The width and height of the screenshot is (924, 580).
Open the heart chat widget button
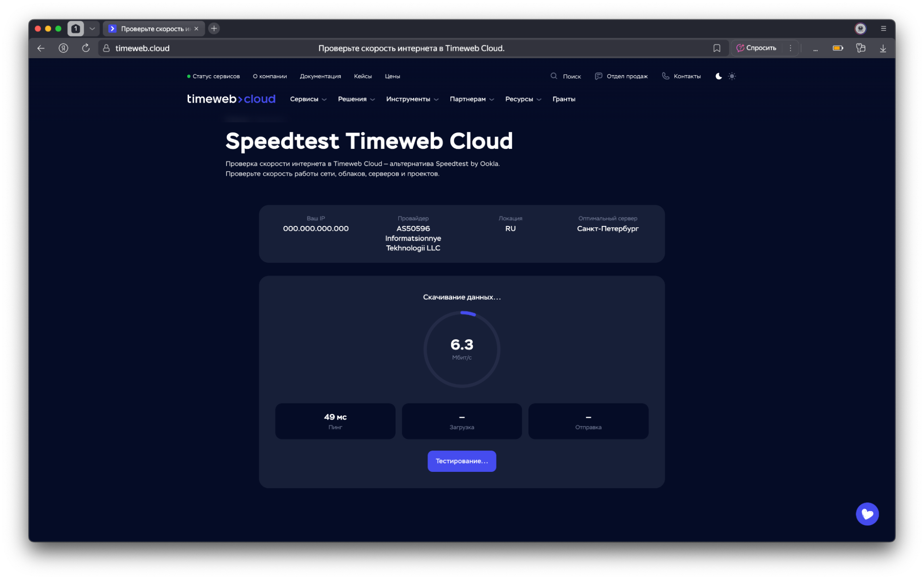(867, 514)
